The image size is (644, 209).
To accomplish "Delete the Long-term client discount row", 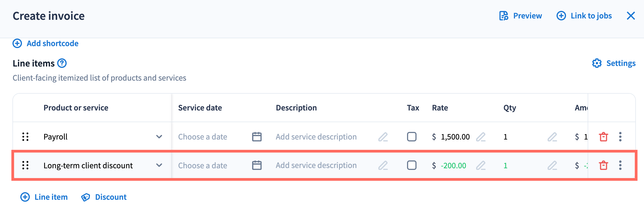I will (603, 165).
